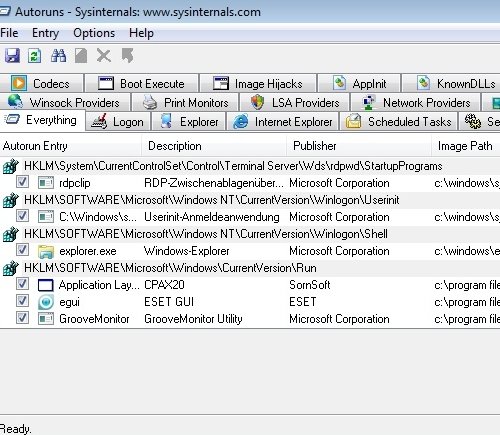Click the Jump to entry toolbar icon

127,55
